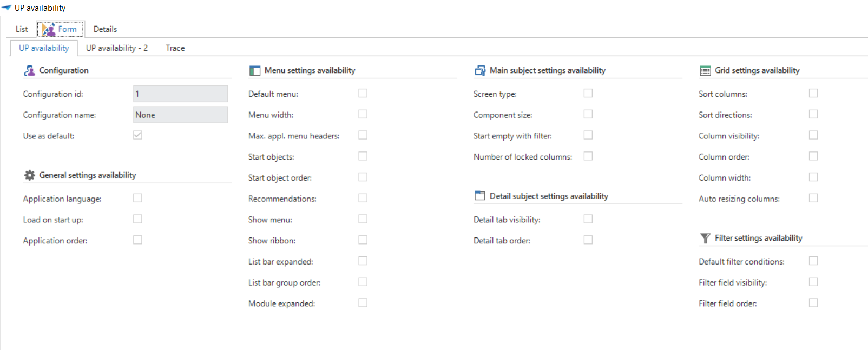
Task: Click the Main subject settings icon
Action: (480, 70)
